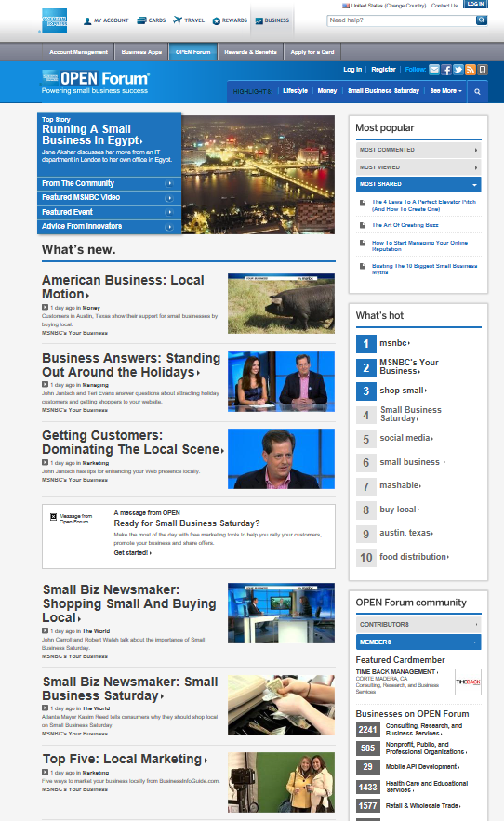Image resolution: width=504 pixels, height=821 pixels.
Task: Click the RSS feed icon
Action: pos(471,69)
